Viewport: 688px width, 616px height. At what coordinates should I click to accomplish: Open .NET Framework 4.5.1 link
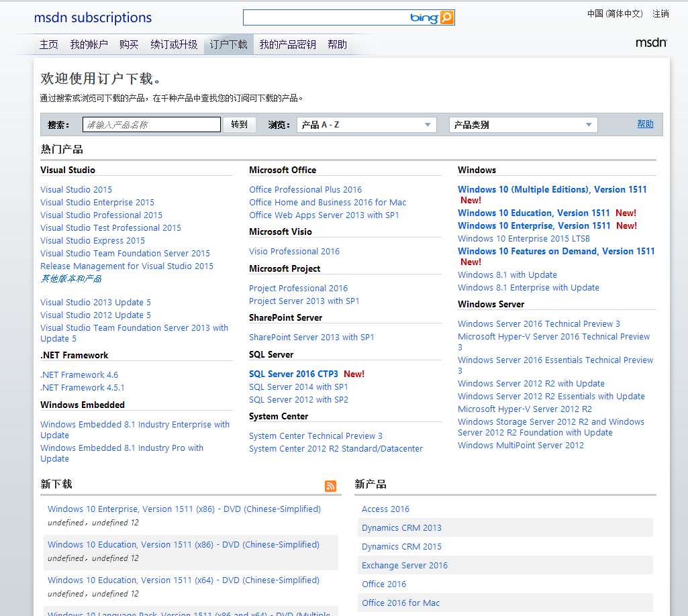83,387
